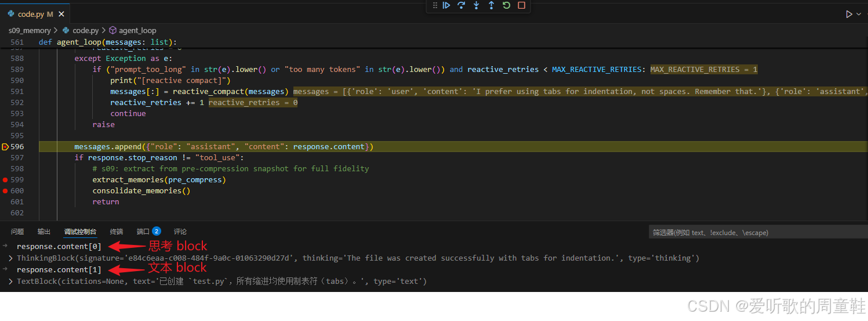Screen dimensions: 868x321
Task: Click the return statement on line 601
Action: tap(106, 202)
